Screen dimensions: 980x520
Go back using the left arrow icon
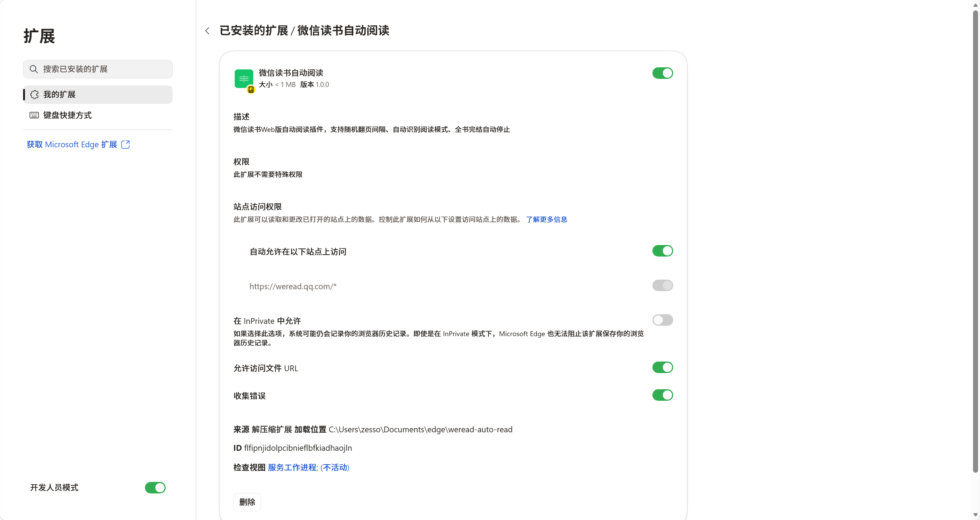pyautogui.click(x=207, y=31)
